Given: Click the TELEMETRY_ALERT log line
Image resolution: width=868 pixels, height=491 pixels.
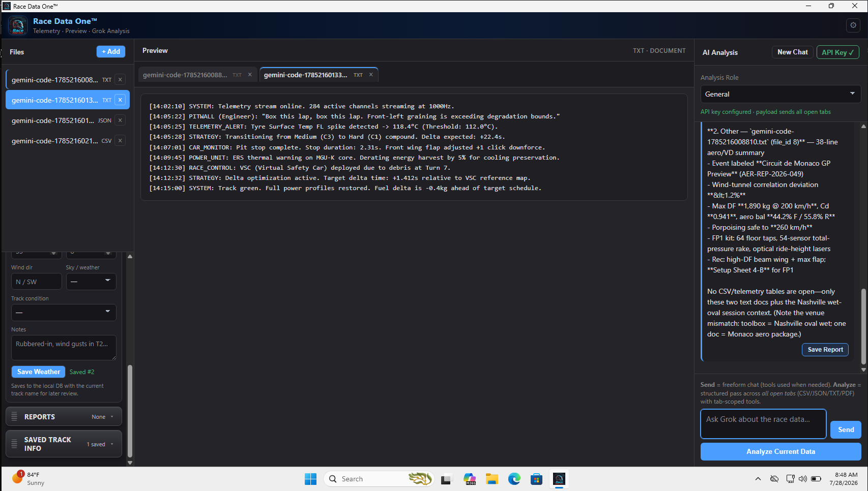Looking at the screenshot, I should (x=324, y=127).
